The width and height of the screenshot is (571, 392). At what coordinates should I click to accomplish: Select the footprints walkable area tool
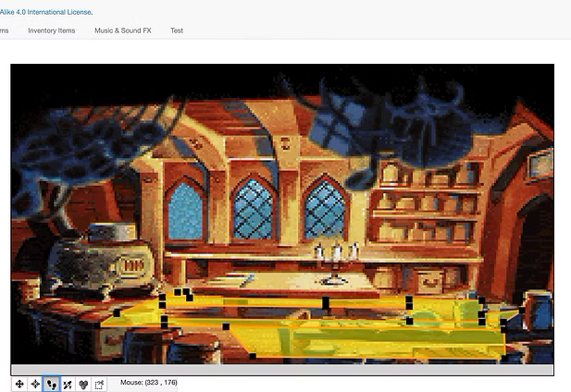click(x=51, y=384)
